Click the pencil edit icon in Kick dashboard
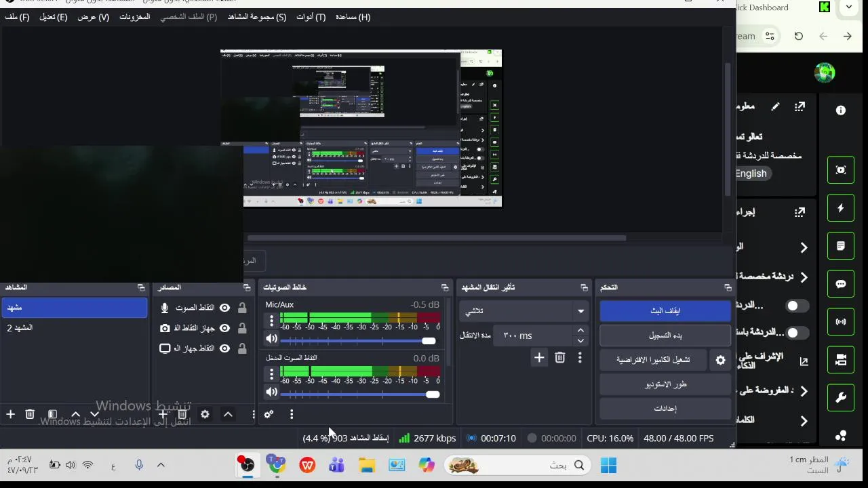868x488 pixels. pos(775,106)
